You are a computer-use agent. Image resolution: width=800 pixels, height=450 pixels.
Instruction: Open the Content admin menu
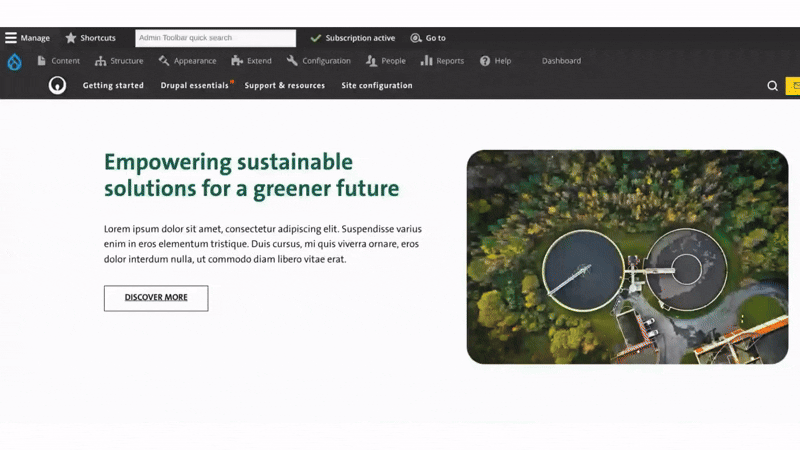point(58,61)
